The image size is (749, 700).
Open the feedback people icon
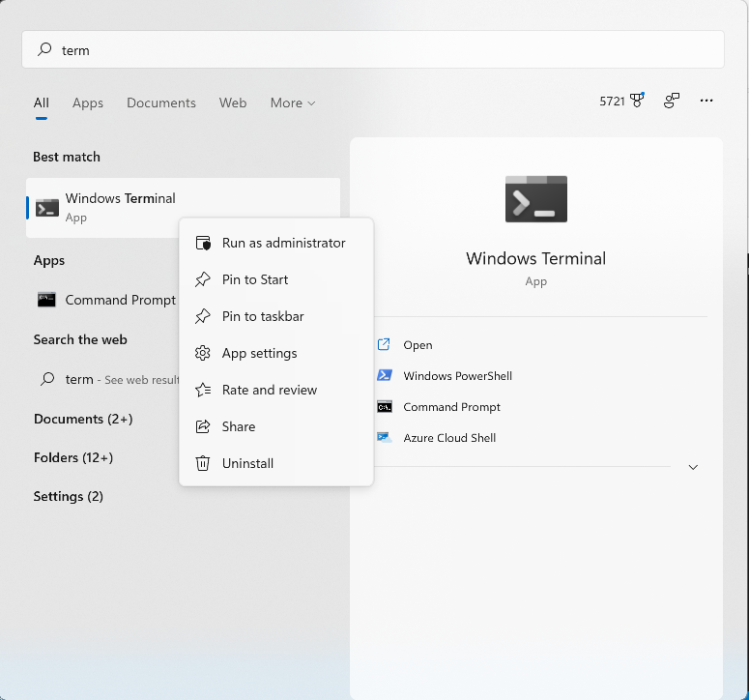pos(672,101)
